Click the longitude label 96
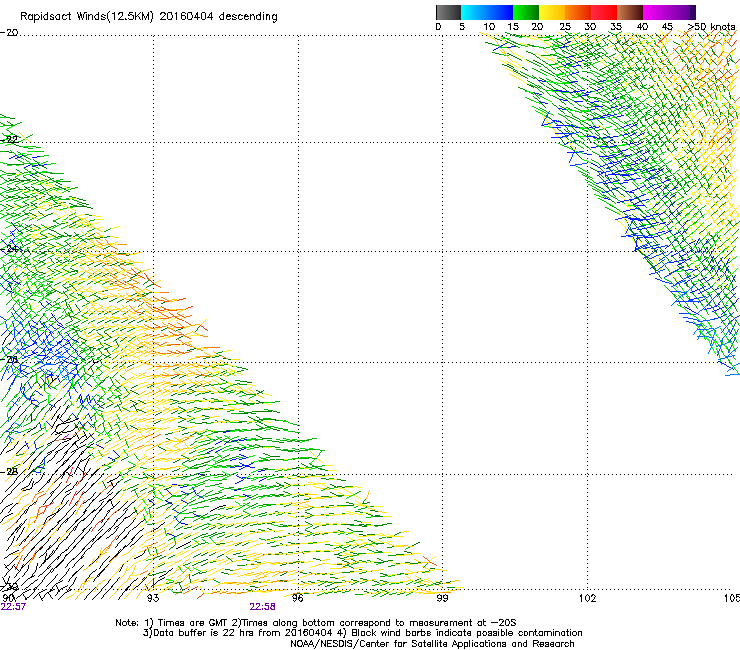740x650 pixels. [x=297, y=599]
